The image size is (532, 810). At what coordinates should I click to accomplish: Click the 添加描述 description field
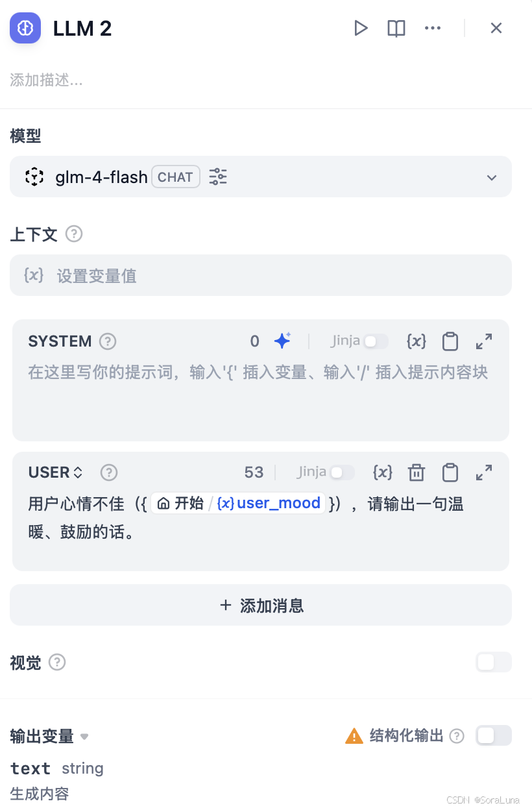click(46, 80)
